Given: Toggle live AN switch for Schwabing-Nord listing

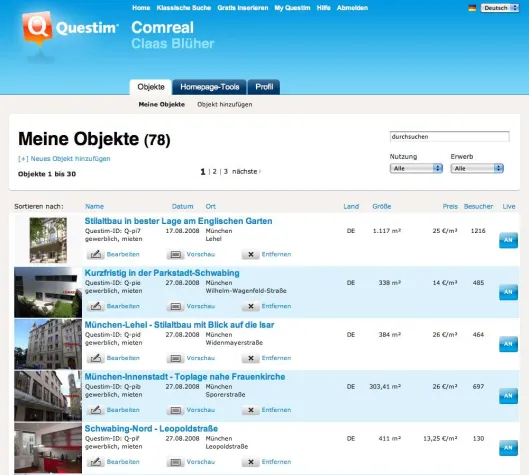Looking at the screenshot, I should [x=508, y=448].
